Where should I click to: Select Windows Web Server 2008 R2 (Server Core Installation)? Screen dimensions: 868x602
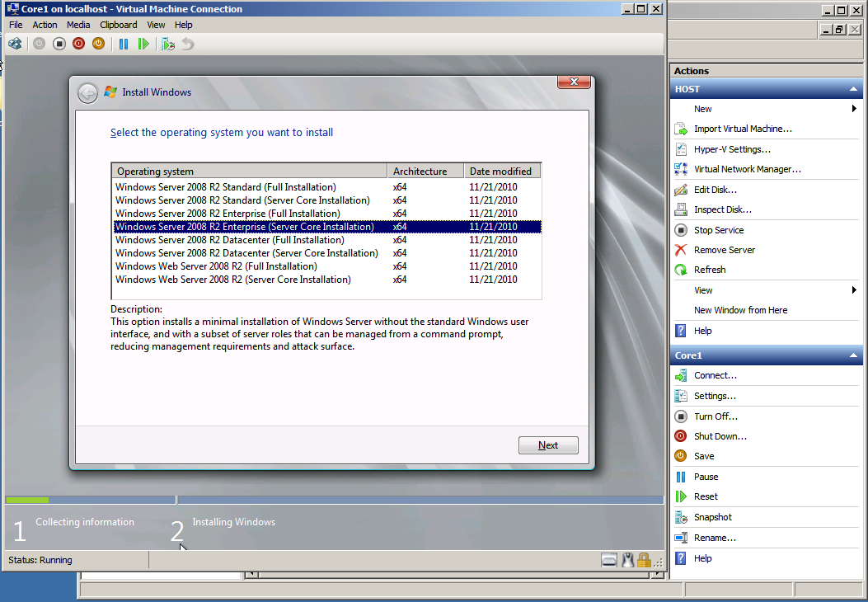[326, 280]
